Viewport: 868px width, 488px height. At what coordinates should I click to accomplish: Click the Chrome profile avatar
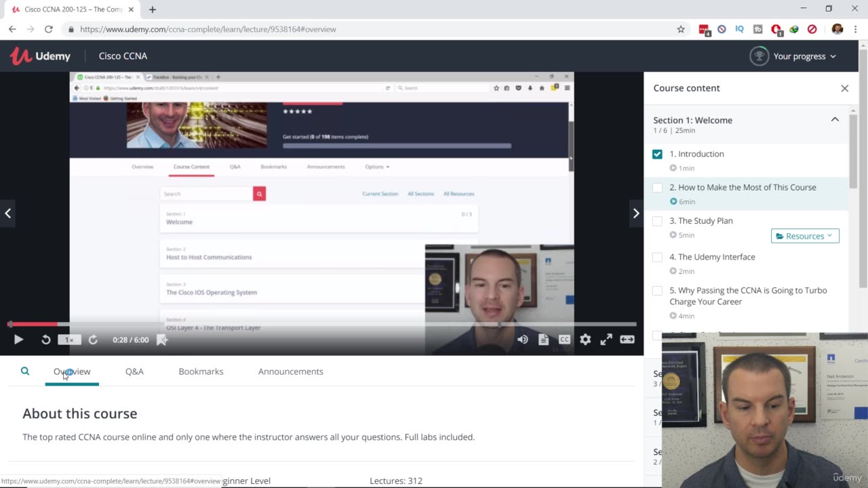[837, 29]
